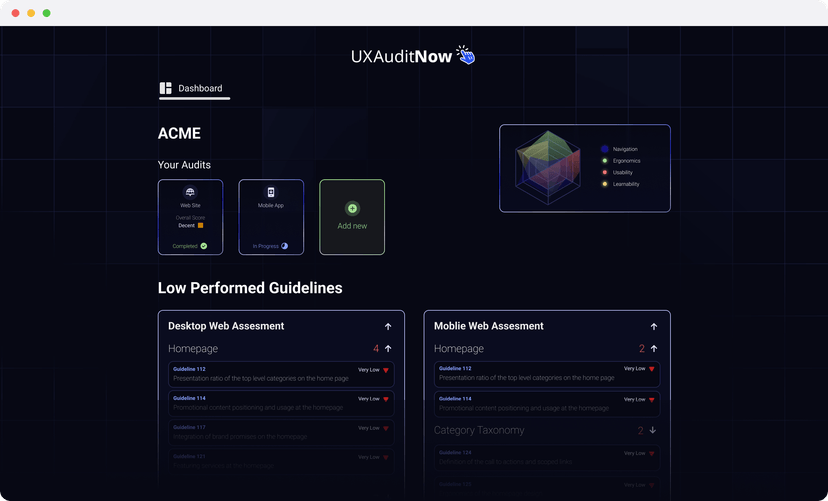
Task: Click the green plus icon on Add new
Action: [x=352, y=209]
